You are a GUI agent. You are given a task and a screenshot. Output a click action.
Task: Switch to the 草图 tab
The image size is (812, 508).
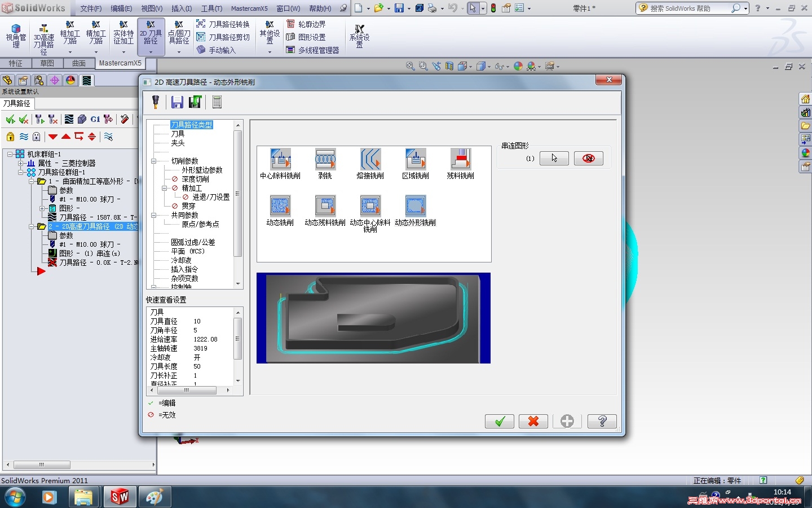click(47, 63)
